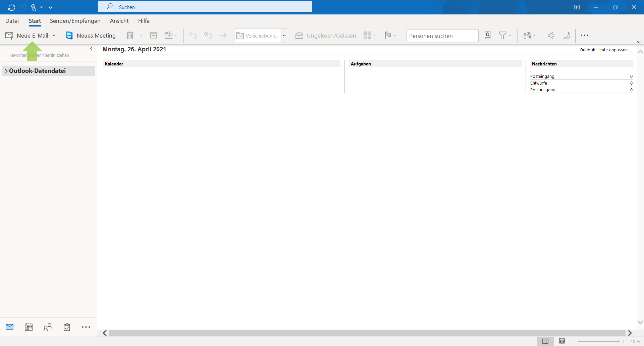This screenshot has width=644, height=346.
Task: Click the Neues Meeting TeamViewer icon
Action: pyautogui.click(x=69, y=36)
